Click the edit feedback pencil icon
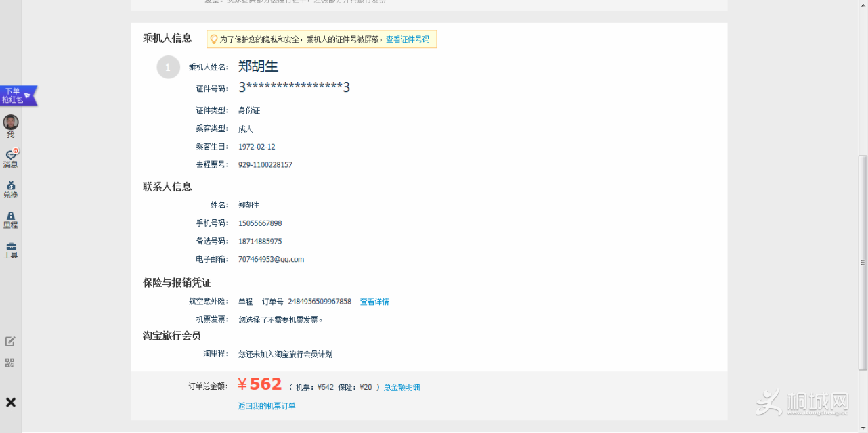The image size is (868, 433). (x=10, y=341)
